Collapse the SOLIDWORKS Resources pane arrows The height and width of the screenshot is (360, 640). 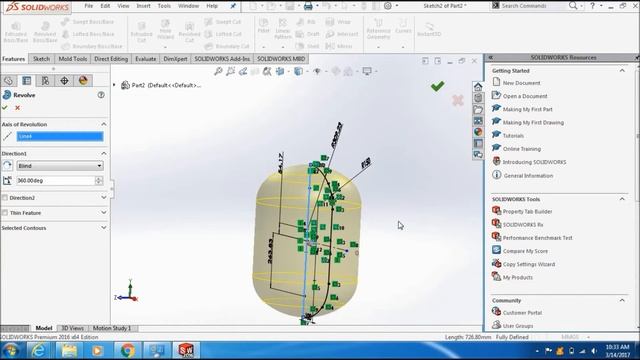tap(491, 58)
